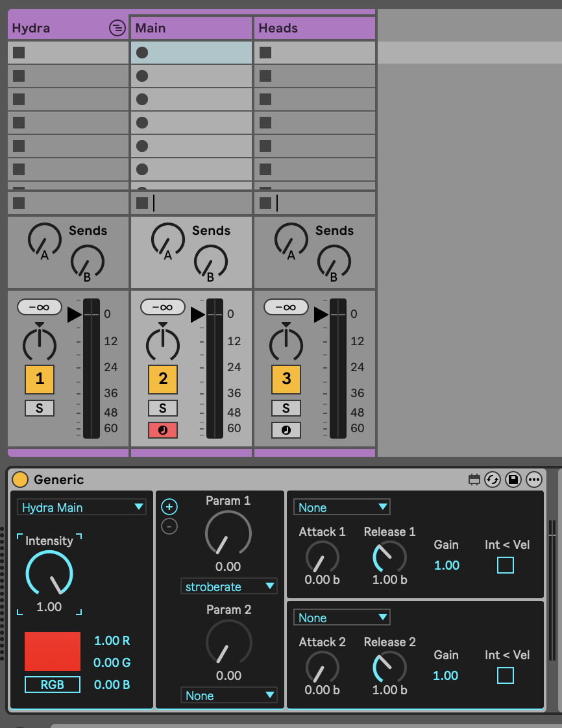Screen dimensions: 562x728
Task: Launch the first clip slot in Main track
Action: (142, 53)
